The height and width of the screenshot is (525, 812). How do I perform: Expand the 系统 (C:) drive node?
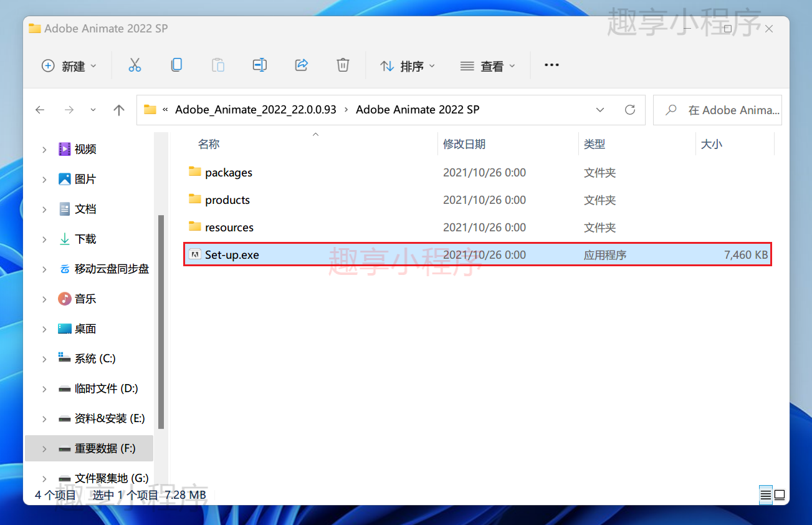coord(44,359)
